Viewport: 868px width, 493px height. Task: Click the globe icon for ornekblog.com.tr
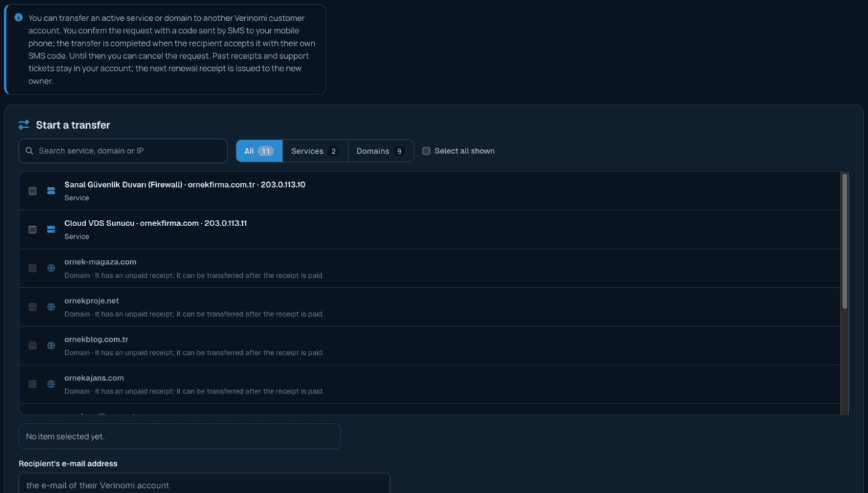click(51, 345)
